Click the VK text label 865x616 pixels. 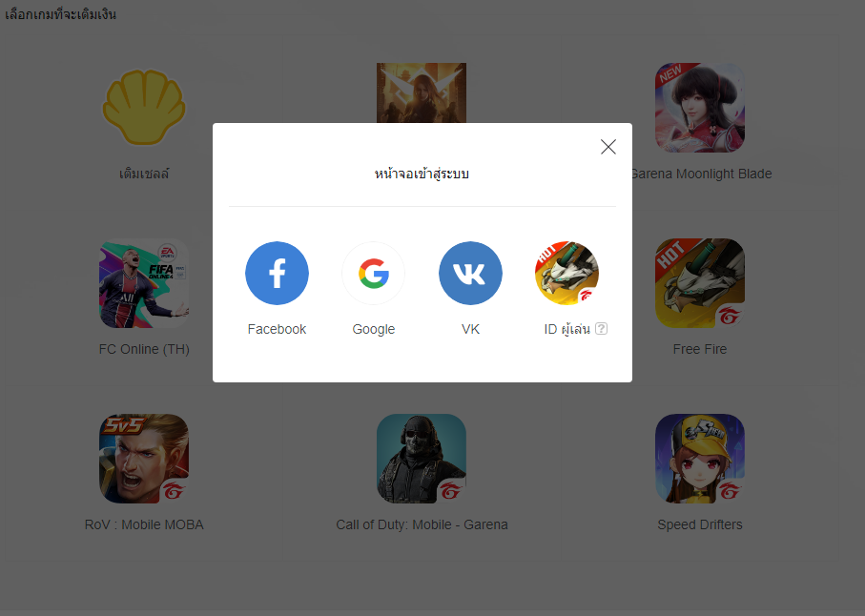pyautogui.click(x=470, y=329)
